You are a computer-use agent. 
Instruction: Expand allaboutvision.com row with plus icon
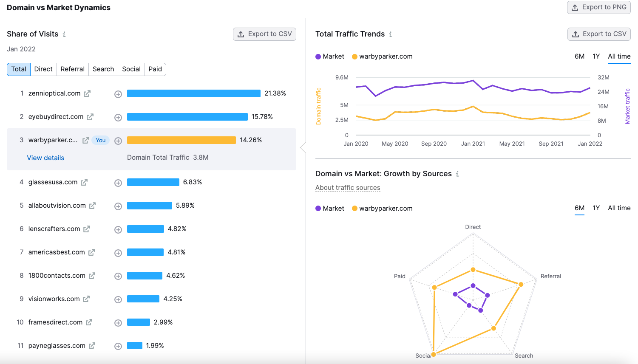tap(118, 206)
